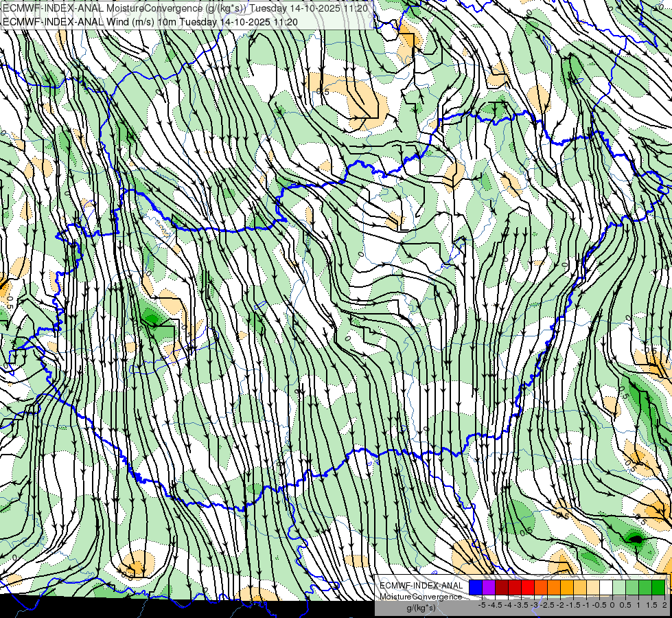Select the legend swatch between -3.5 and -3

[528, 587]
